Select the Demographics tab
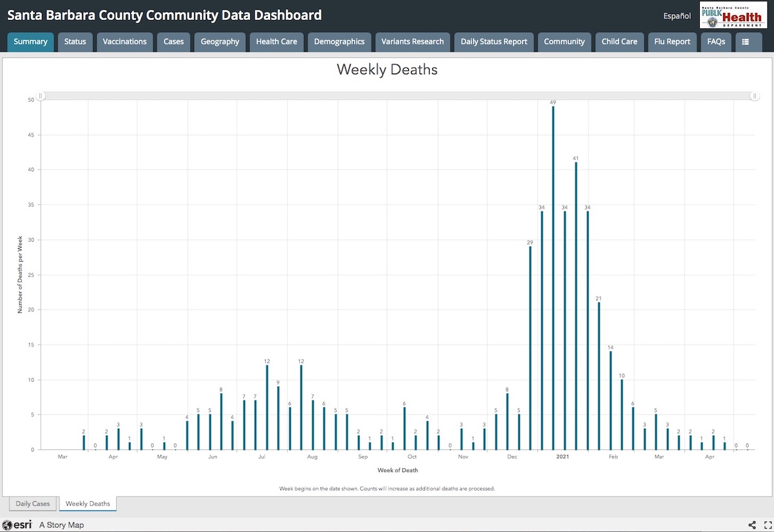 pyautogui.click(x=339, y=42)
